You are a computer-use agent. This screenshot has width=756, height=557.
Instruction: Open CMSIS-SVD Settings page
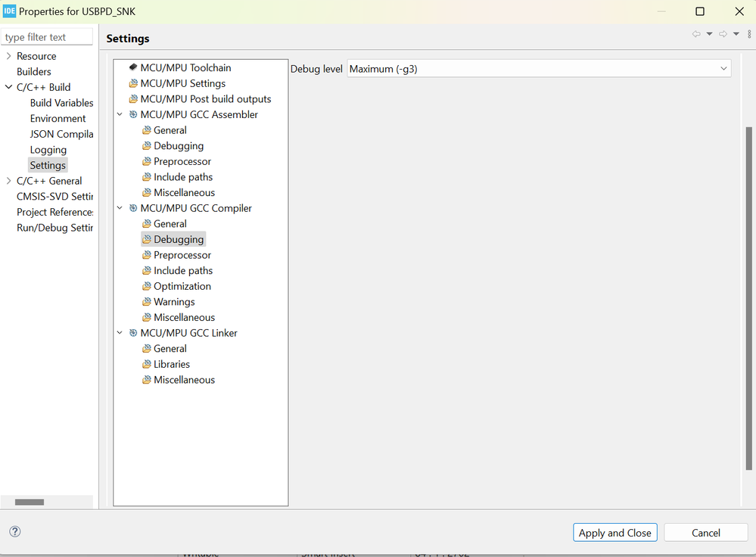tap(55, 196)
